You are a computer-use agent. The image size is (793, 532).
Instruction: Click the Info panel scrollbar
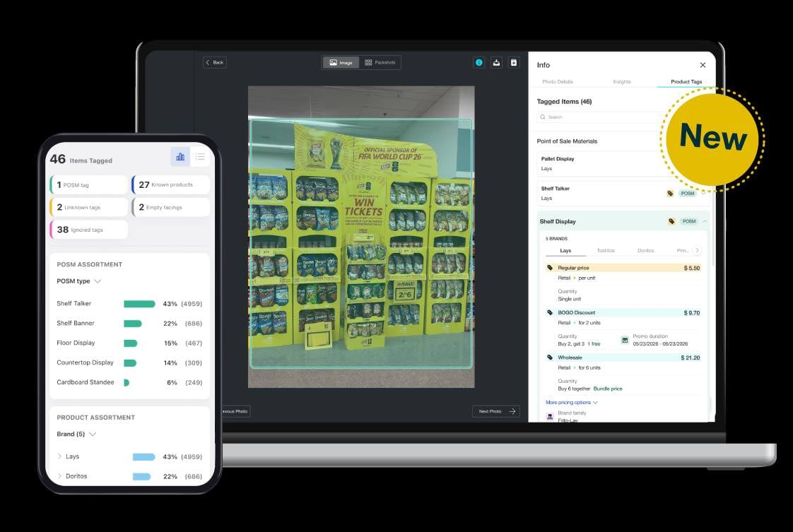click(x=713, y=177)
